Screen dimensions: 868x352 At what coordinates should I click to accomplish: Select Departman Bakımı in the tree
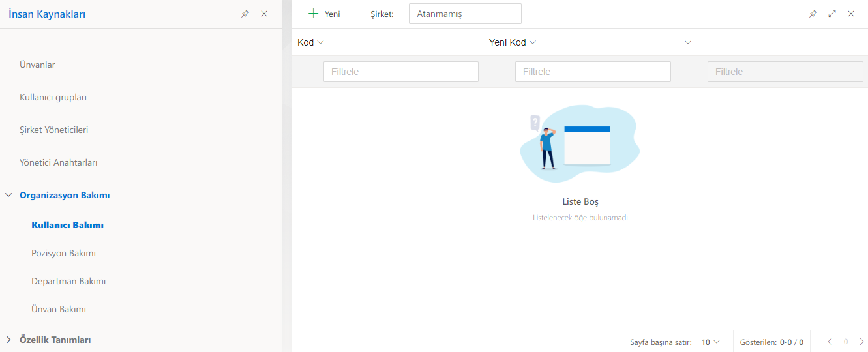coord(68,281)
